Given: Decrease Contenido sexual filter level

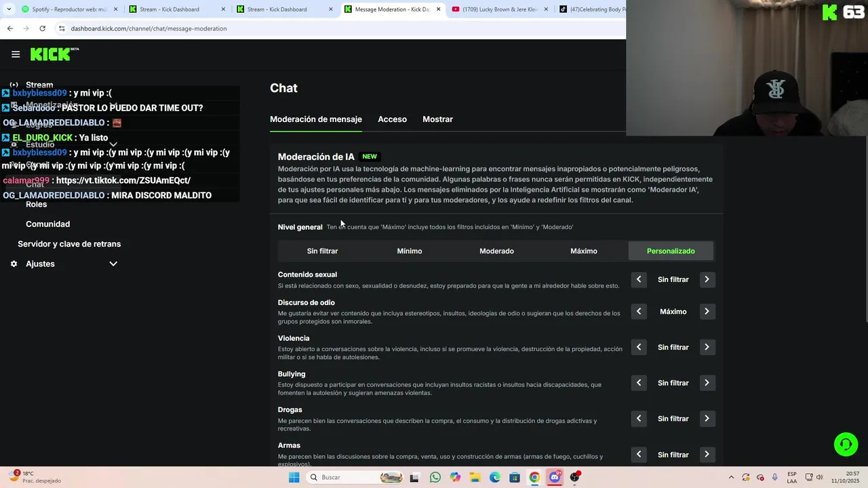Looking at the screenshot, I should click(639, 279).
